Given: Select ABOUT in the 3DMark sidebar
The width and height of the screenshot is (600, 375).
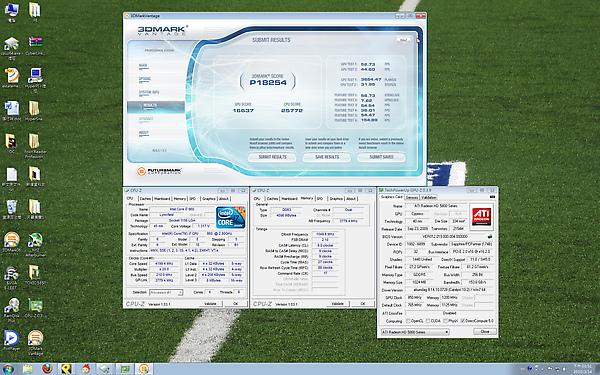Looking at the screenshot, I should (144, 133).
